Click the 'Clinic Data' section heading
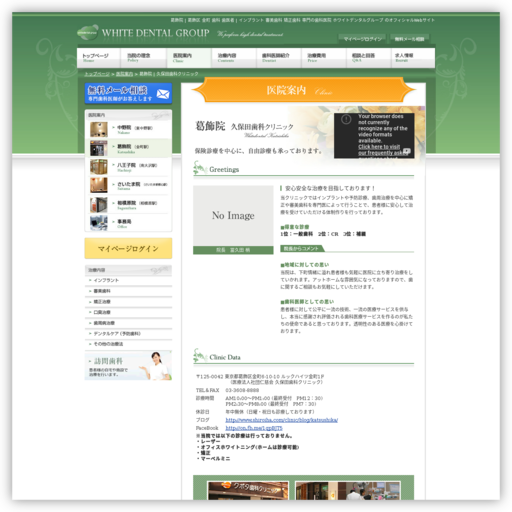This screenshot has height=512, width=512. [x=225, y=357]
